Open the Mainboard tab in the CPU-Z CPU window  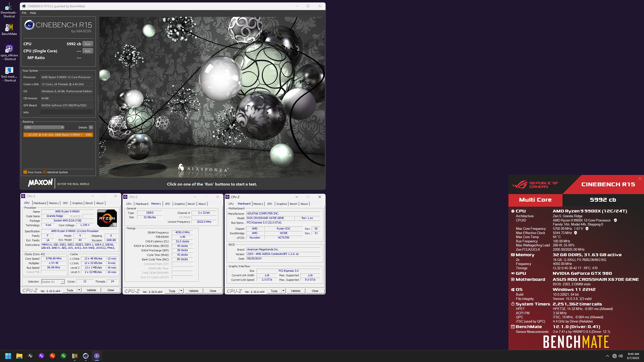(x=40, y=203)
